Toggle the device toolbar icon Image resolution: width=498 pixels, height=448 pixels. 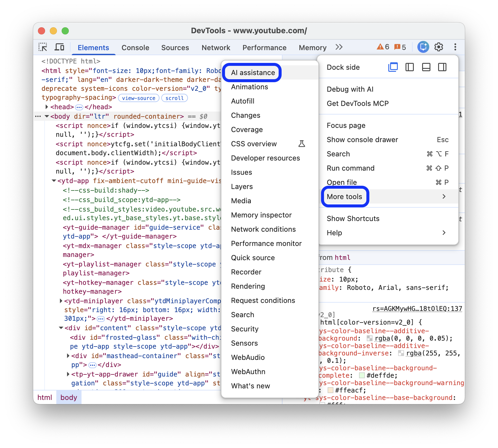[x=60, y=47]
